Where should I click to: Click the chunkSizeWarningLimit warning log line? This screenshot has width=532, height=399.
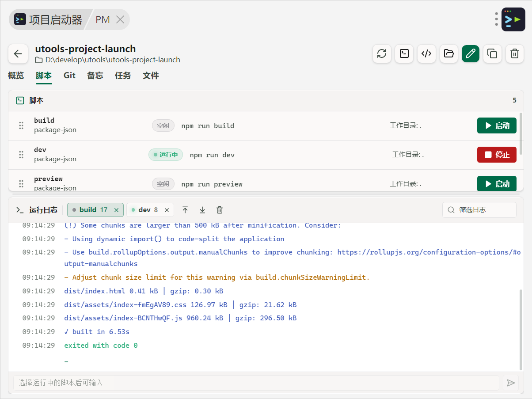point(217,277)
